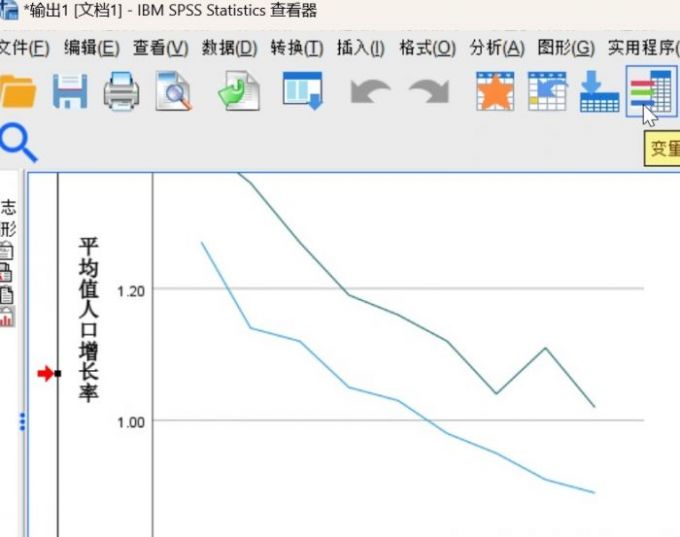This screenshot has height=537, width=680.
Task: Open print preview icon
Action: 173,91
